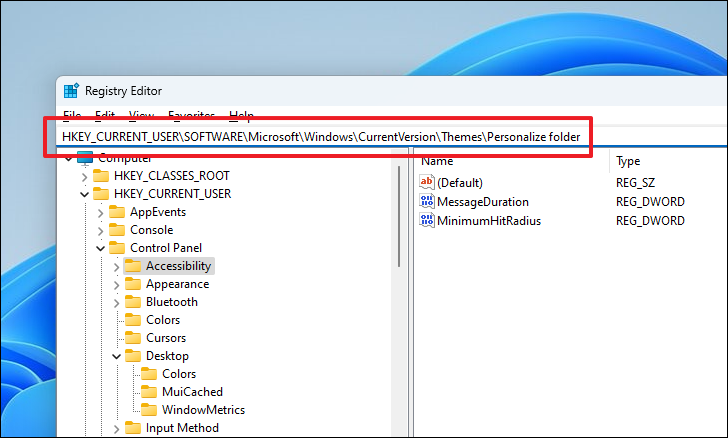Viewport: 728px width, 438px height.
Task: Click the MessageDuration DWORD value icon
Action: click(427, 201)
